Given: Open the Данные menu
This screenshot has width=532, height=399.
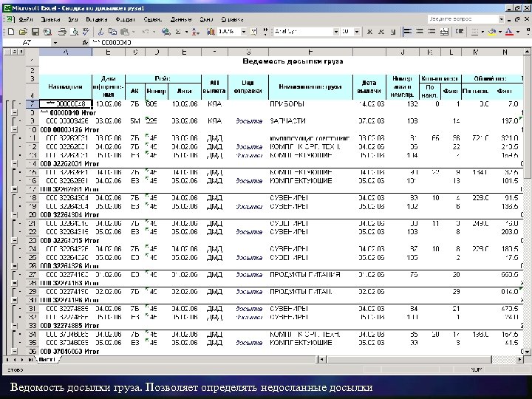Looking at the screenshot, I should pos(181,19).
